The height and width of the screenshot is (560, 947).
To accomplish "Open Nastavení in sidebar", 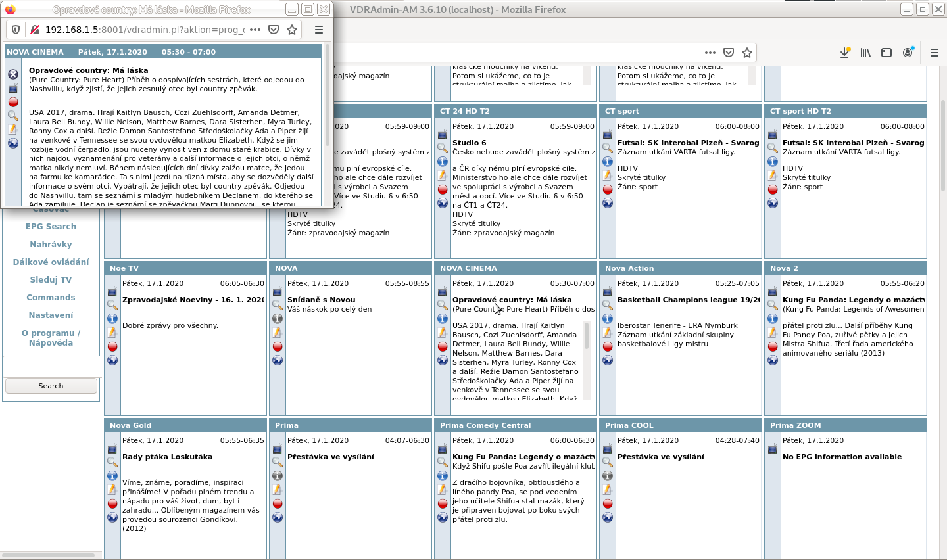I will (51, 315).
